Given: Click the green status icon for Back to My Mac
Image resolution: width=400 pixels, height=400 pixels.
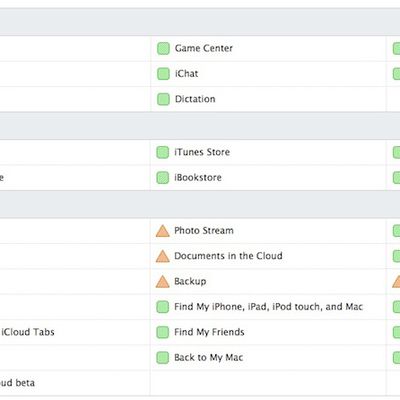Looking at the screenshot, I should pyautogui.click(x=163, y=357).
